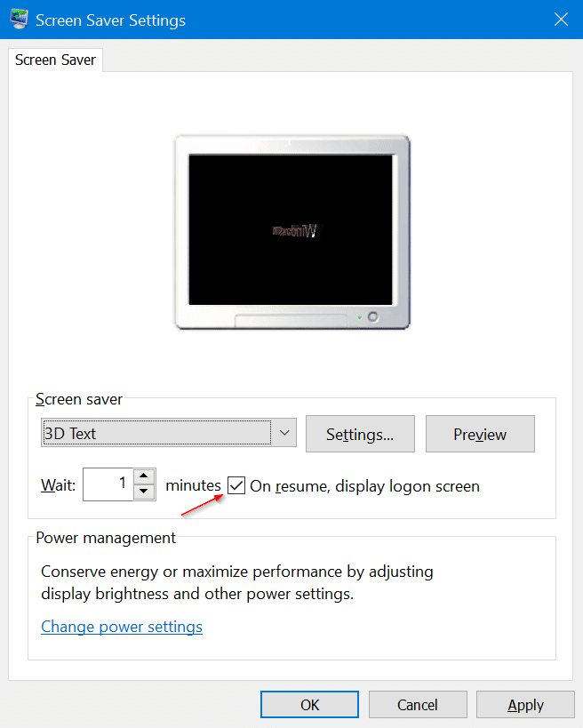Image resolution: width=583 pixels, height=728 pixels.
Task: Open Change power settings link
Action: 122,627
